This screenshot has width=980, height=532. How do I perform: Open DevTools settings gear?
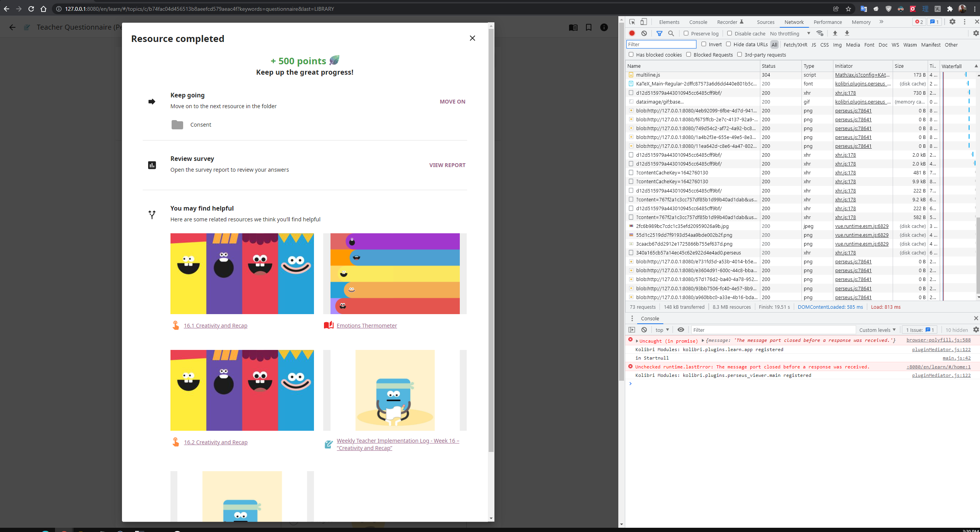coord(953,22)
